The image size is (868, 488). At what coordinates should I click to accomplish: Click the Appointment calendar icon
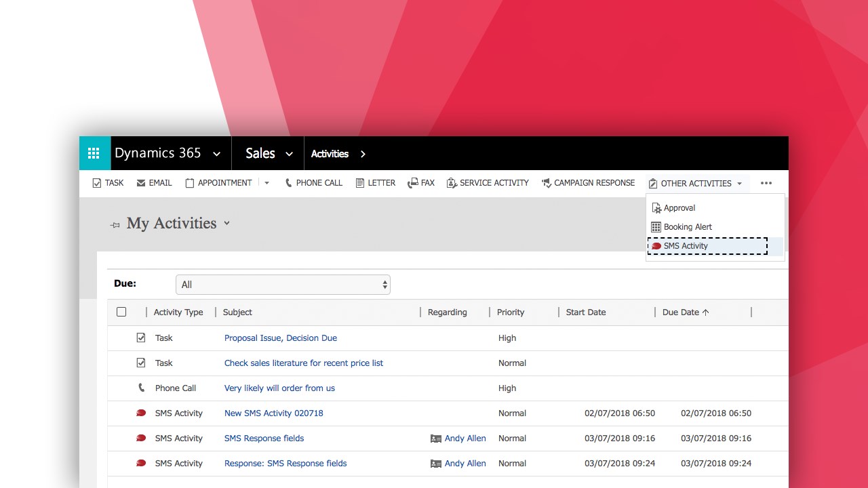(190, 183)
